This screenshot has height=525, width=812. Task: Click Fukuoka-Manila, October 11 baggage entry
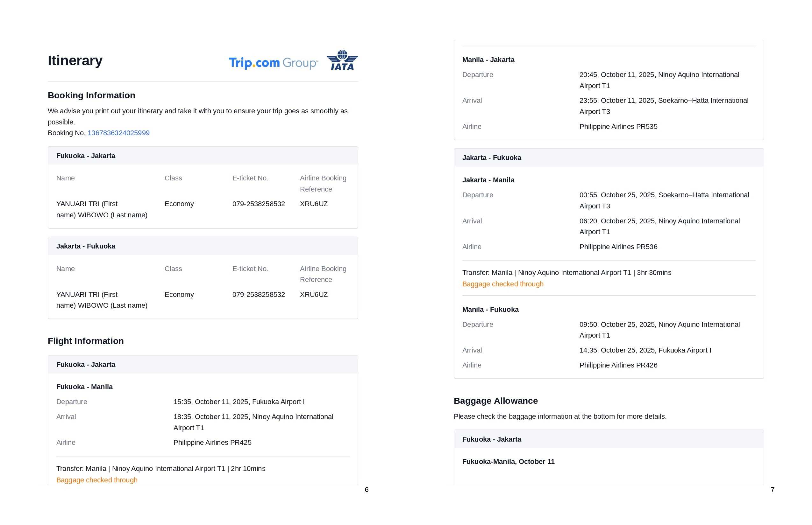[508, 462]
